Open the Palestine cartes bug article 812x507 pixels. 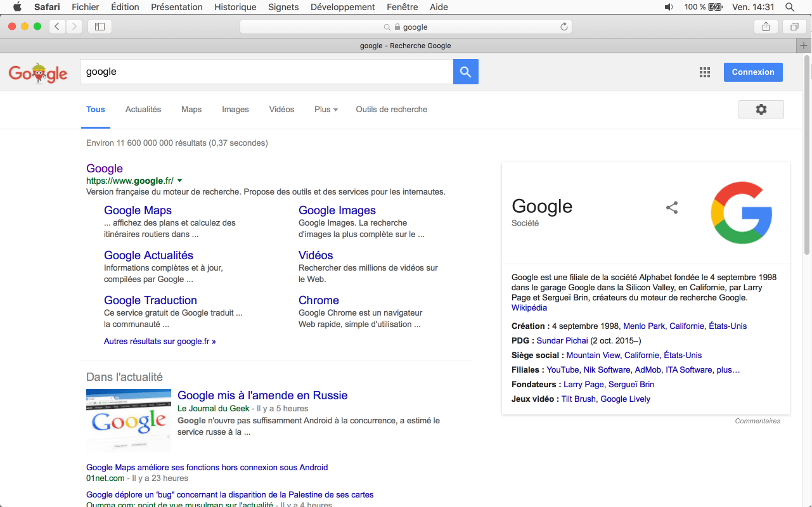pyautogui.click(x=230, y=494)
